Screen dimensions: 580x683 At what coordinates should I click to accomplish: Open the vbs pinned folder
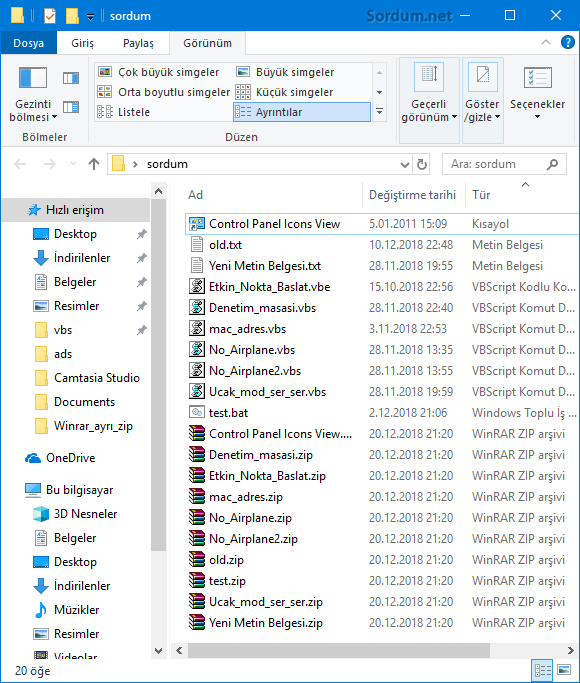coord(63,330)
